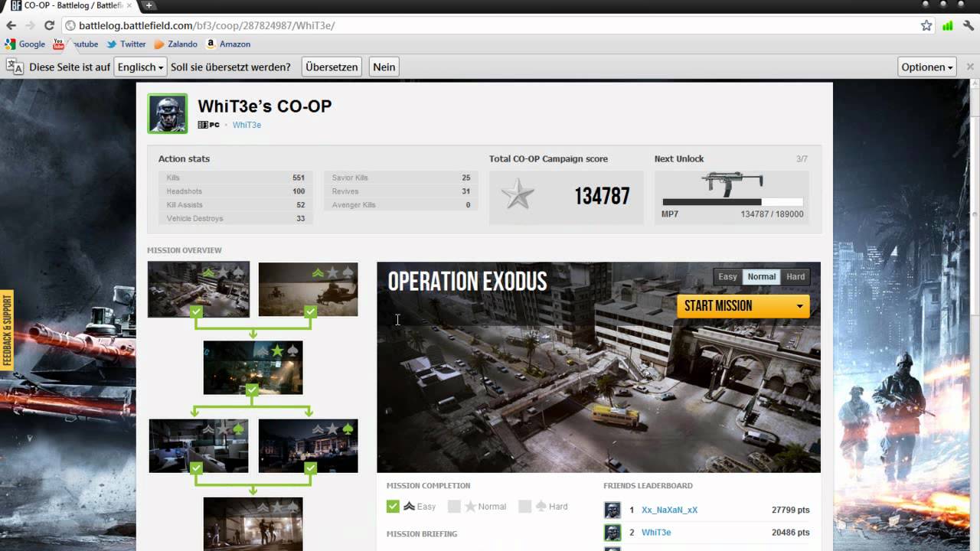Click the green checkmark under the mansion mission
The image size is (980, 551).
(x=310, y=467)
